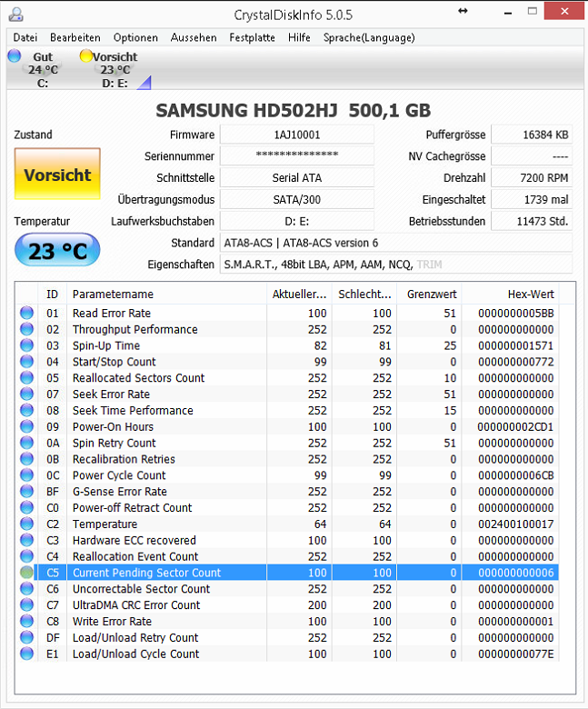Click the Firmware field 1AJ10001

[x=297, y=135]
